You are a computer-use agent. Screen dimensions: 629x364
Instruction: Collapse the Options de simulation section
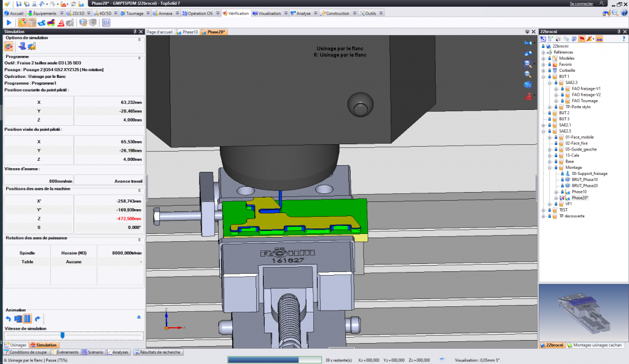tap(139, 39)
